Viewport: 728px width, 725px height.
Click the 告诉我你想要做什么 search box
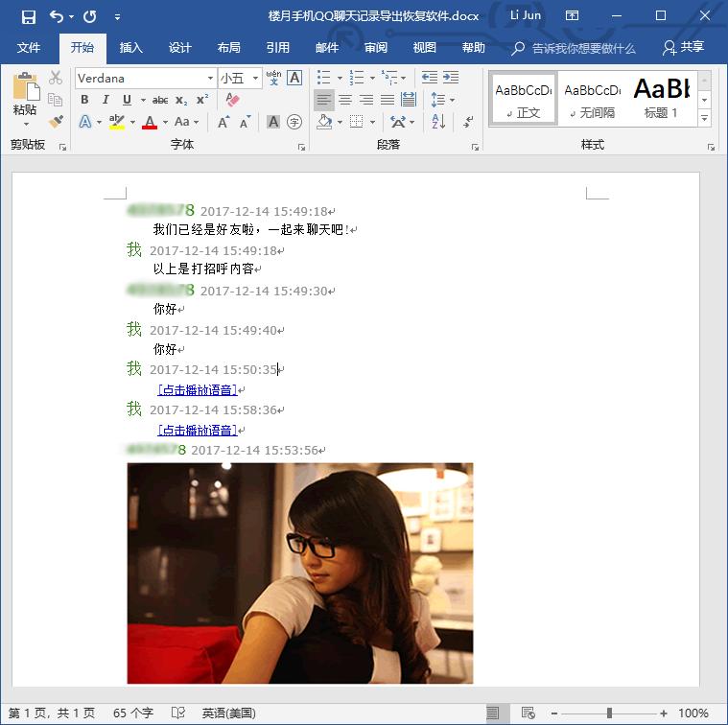coord(574,48)
